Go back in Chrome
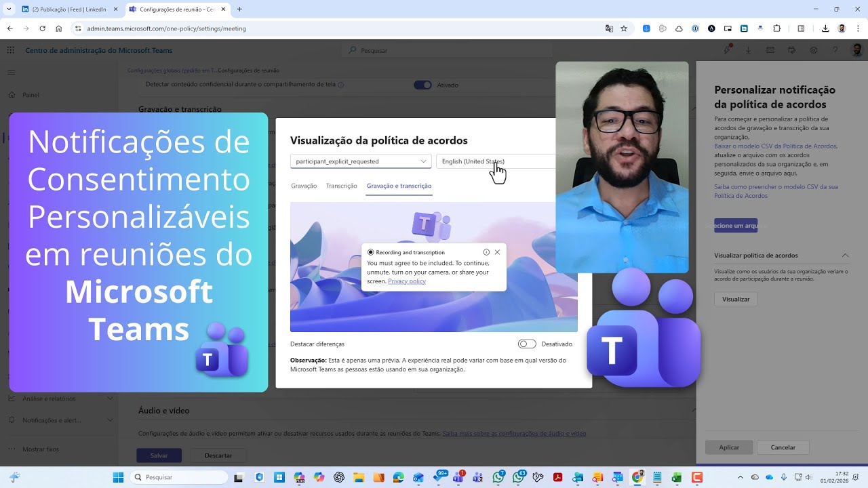Screen dimensions: 868x488 tap(10, 28)
